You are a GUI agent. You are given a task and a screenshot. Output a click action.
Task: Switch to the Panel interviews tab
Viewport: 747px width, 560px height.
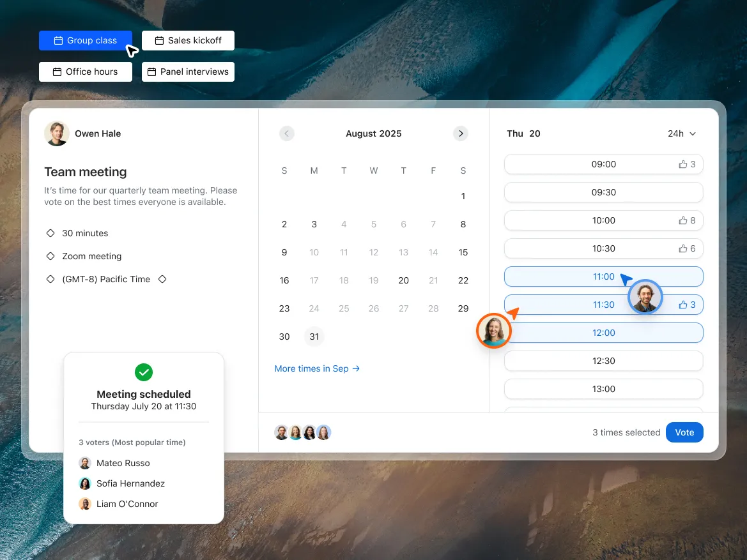pyautogui.click(x=188, y=72)
